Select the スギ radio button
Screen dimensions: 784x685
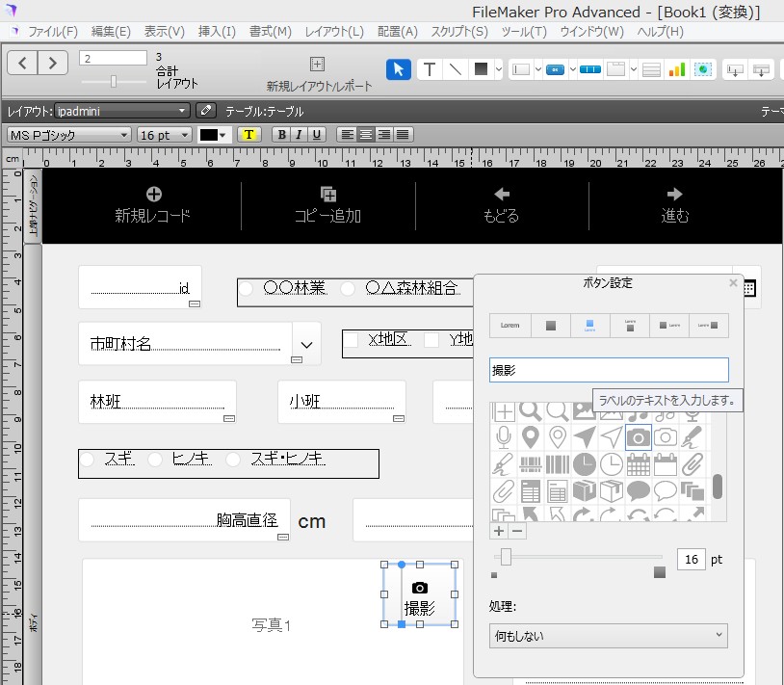tap(87, 459)
